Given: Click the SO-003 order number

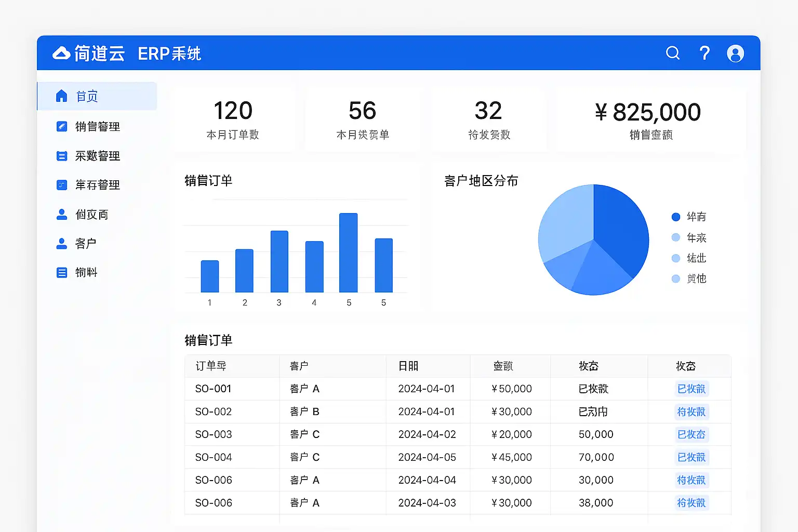Looking at the screenshot, I should [213, 434].
